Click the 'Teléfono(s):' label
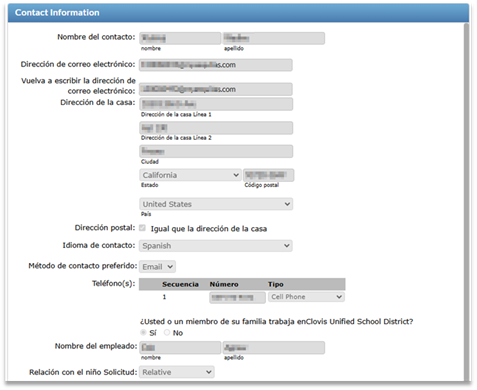This screenshot has height=390, width=477. 114,284
